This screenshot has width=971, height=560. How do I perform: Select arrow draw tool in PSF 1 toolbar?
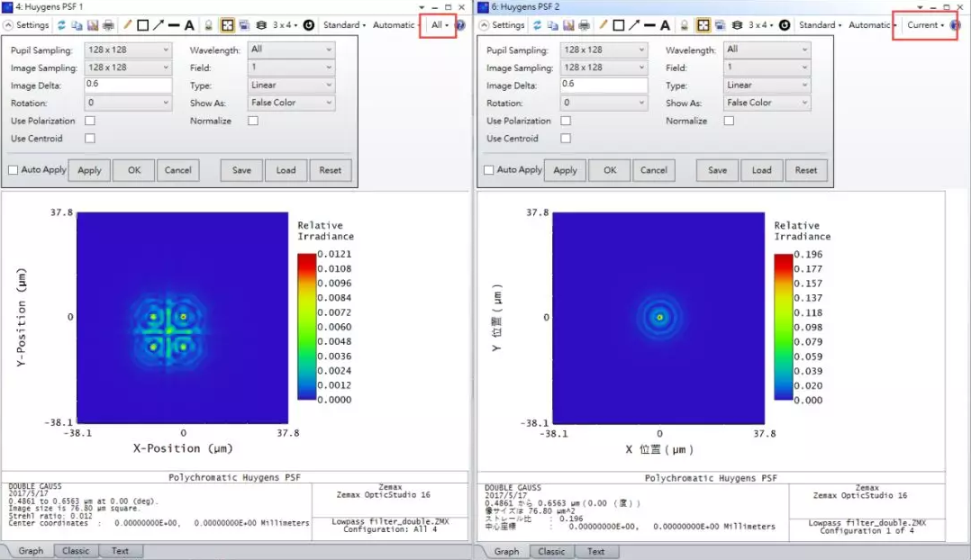pos(159,25)
